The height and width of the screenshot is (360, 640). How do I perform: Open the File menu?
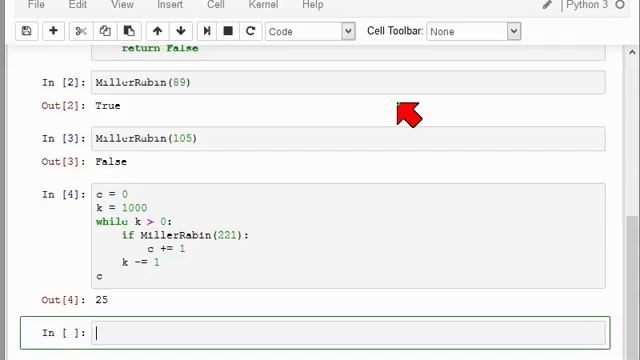[36, 5]
